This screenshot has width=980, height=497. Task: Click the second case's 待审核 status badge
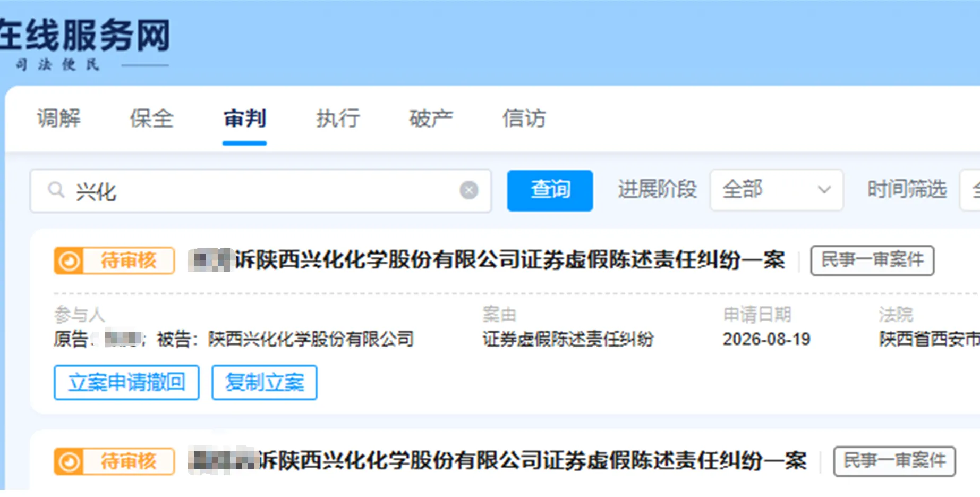click(114, 461)
